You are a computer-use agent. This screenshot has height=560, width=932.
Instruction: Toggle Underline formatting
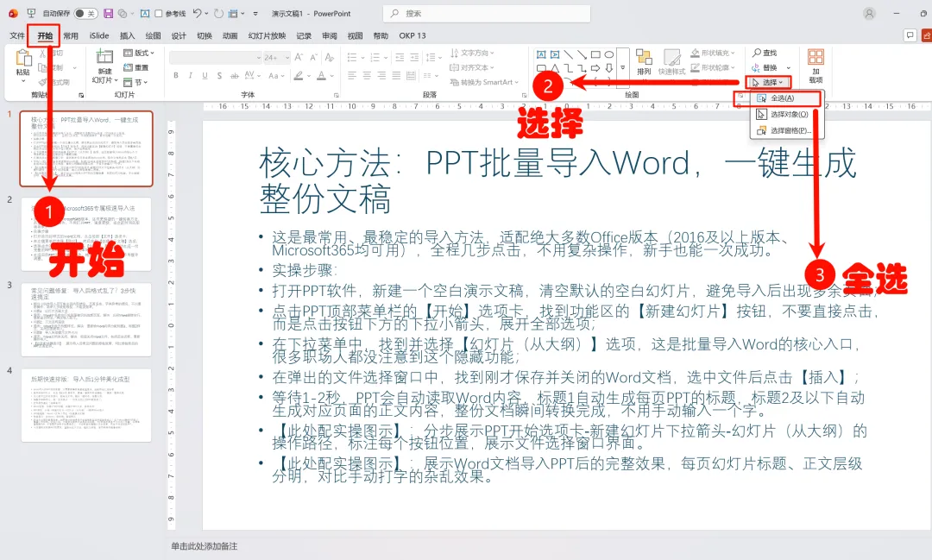point(205,75)
